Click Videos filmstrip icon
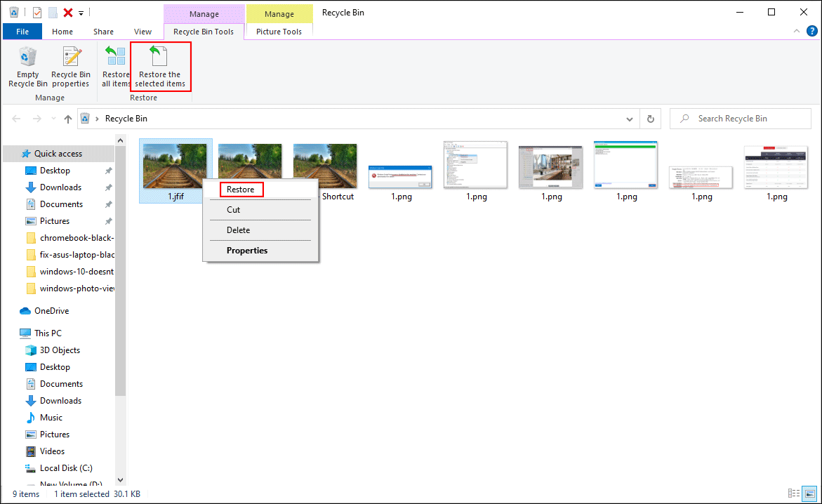Screen dimensions: 822x504 pyautogui.click(x=31, y=451)
